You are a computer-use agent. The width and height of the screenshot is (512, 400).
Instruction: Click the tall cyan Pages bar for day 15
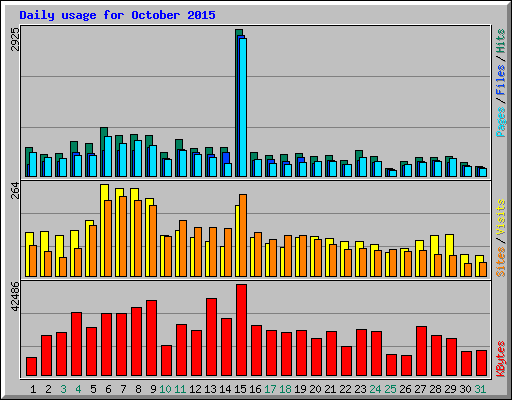pos(243,107)
